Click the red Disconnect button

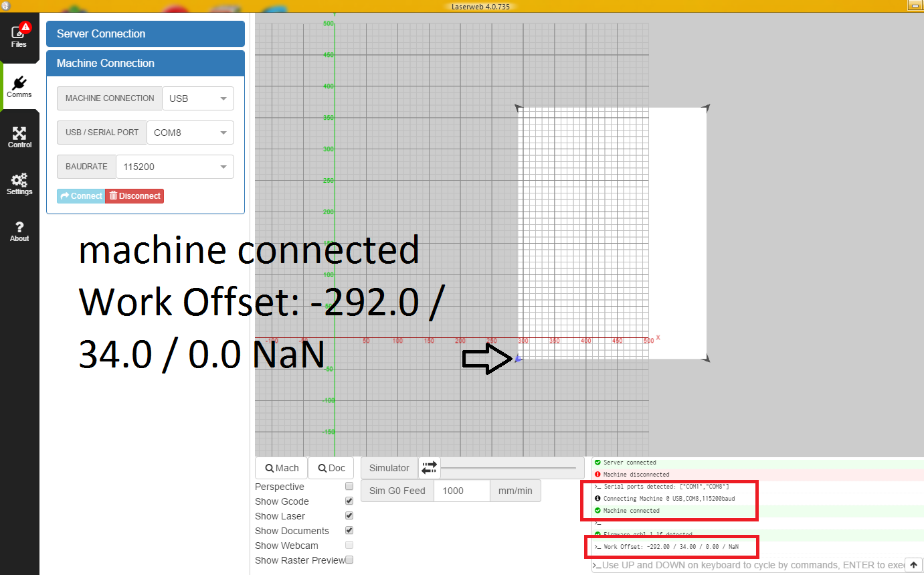134,196
